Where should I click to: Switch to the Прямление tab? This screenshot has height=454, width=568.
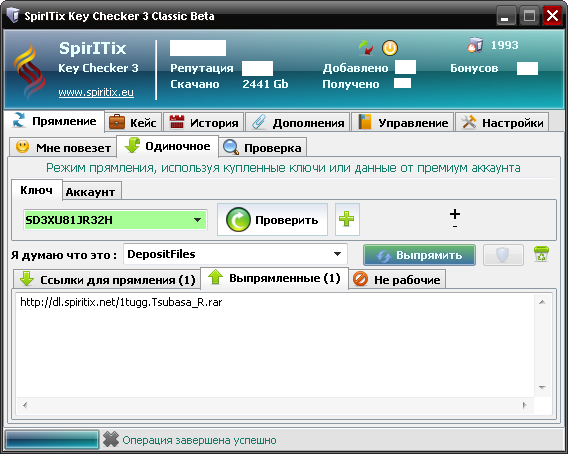(54, 121)
